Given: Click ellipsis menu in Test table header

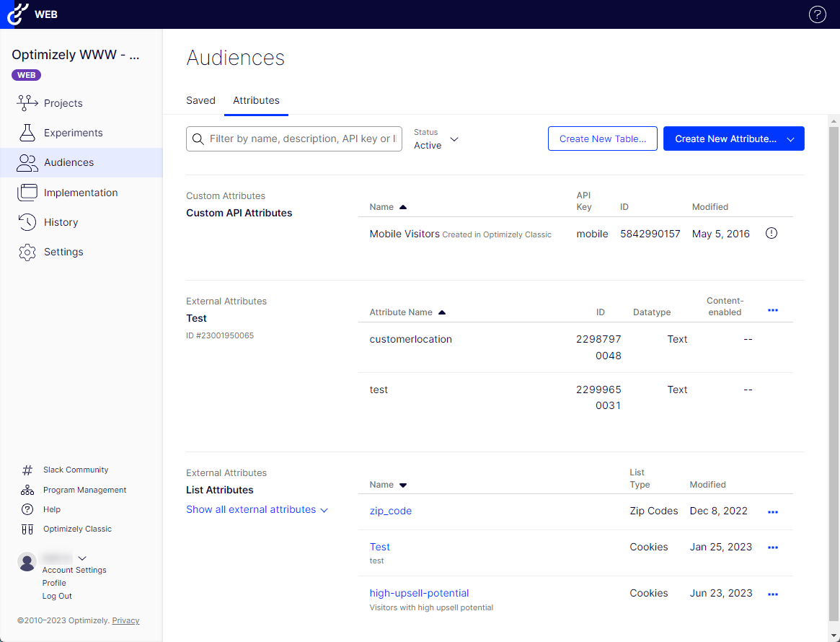Looking at the screenshot, I should coord(773,310).
